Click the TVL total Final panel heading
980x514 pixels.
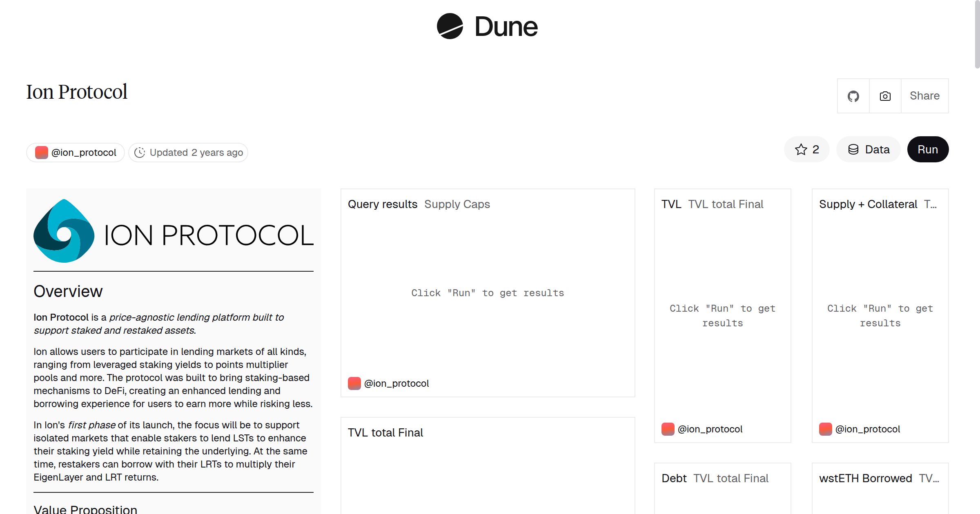coord(385,433)
